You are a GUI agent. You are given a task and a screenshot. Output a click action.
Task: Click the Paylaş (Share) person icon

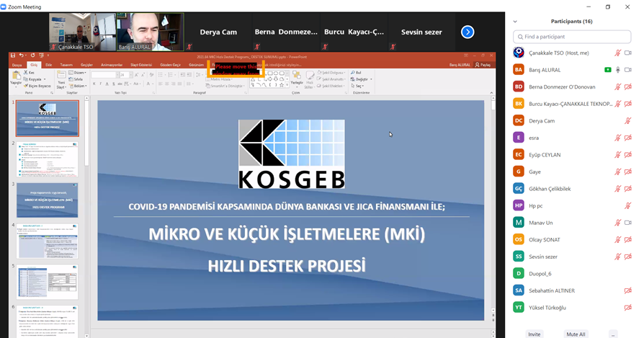477,65
